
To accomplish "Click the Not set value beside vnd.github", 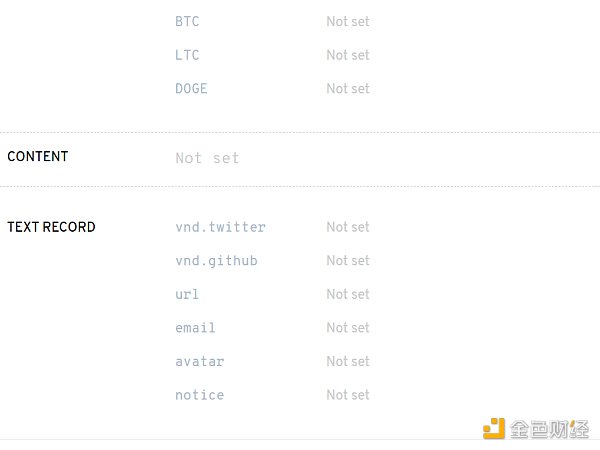I will (347, 260).
